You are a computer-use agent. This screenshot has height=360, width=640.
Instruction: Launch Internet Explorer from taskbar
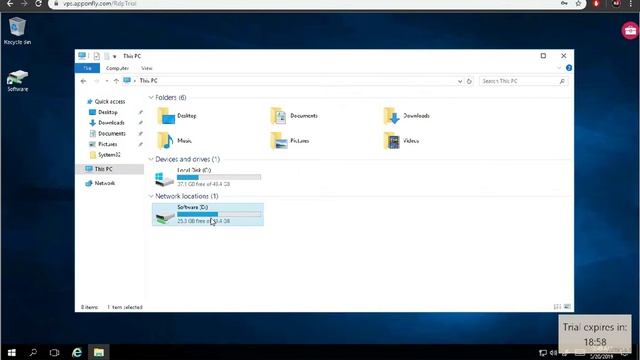point(76,352)
